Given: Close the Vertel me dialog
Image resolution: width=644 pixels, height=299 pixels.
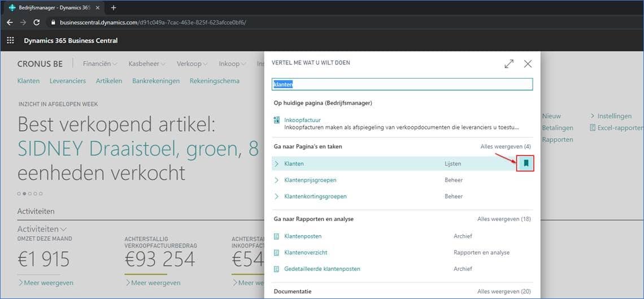Looking at the screenshot, I should tap(528, 64).
